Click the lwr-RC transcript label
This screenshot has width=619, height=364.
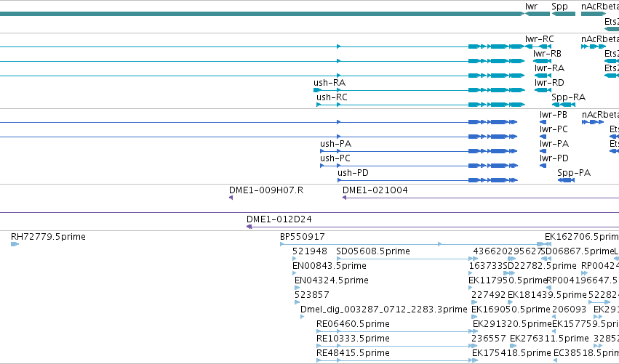point(539,39)
